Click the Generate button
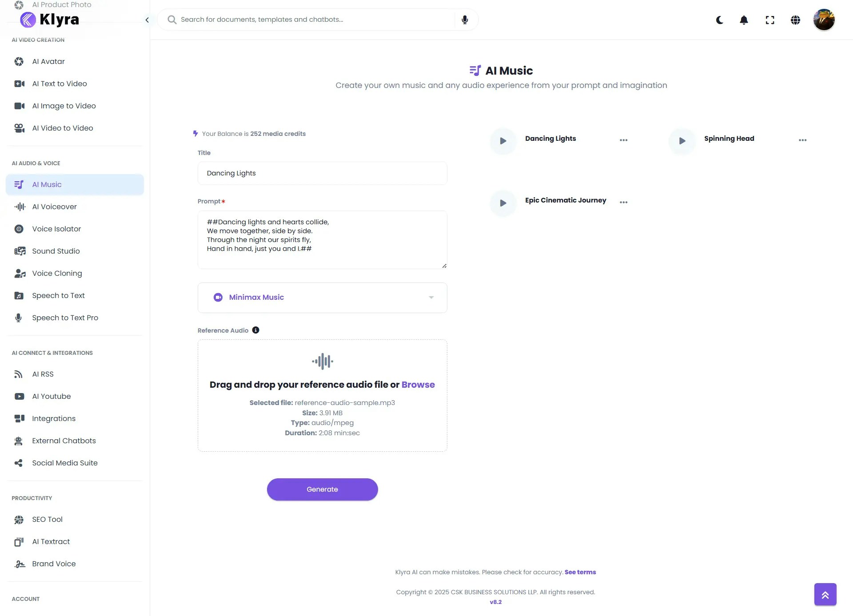This screenshot has width=853, height=616. [x=322, y=489]
